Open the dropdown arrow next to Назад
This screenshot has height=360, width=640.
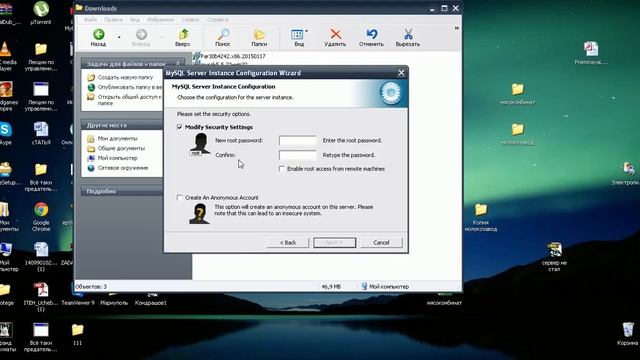pyautogui.click(x=119, y=37)
